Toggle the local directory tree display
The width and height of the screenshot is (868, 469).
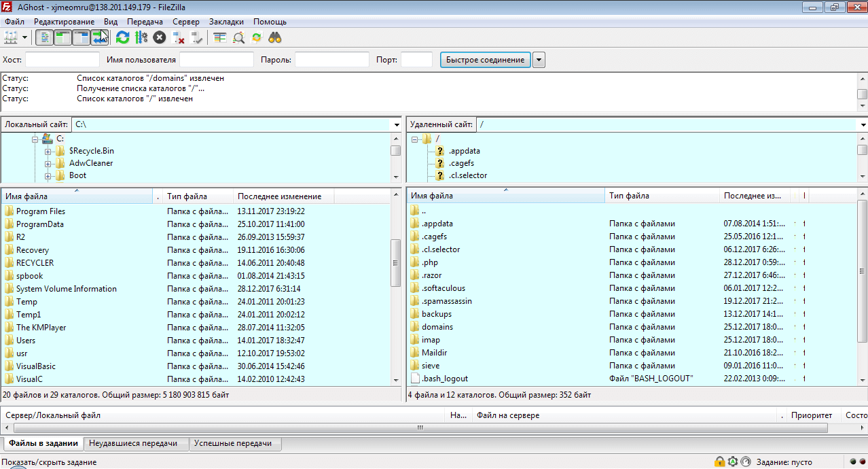click(62, 37)
